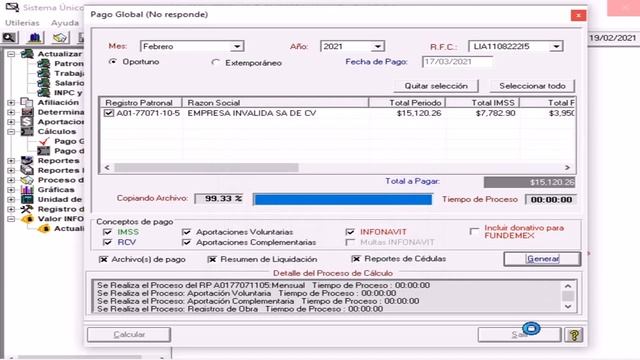Open the Utilerias menu
This screenshot has height=360, width=640.
22,23
